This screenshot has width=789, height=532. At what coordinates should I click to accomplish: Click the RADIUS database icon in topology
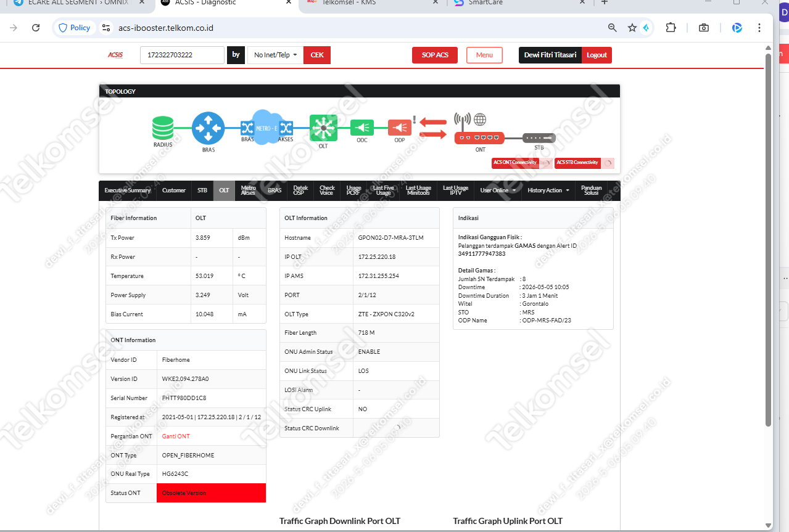163,128
